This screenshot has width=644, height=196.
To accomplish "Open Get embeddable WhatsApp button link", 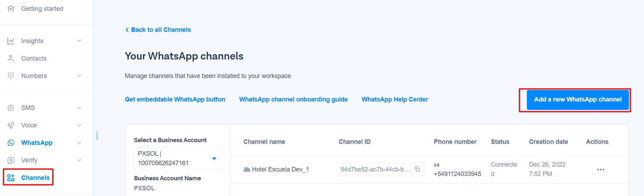I will pyautogui.click(x=175, y=99).
